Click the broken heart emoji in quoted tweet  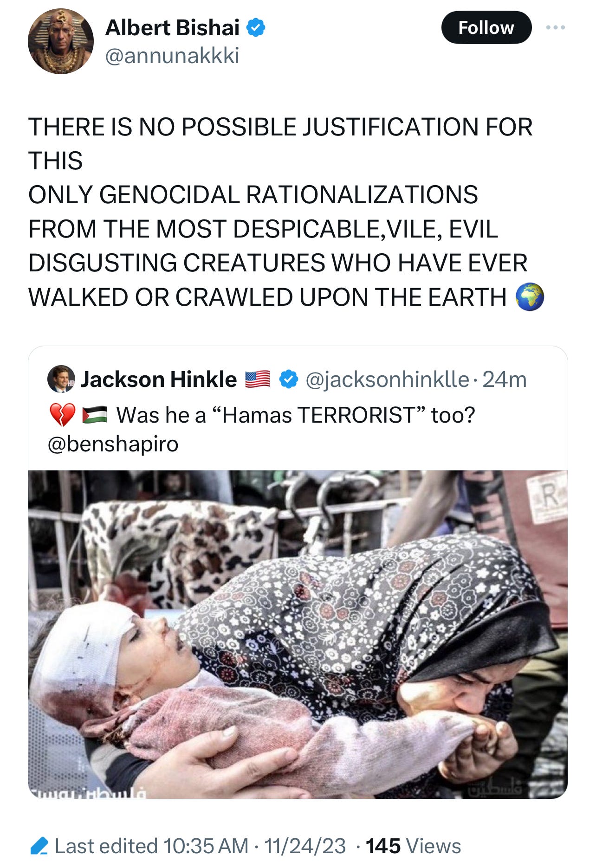tap(62, 415)
